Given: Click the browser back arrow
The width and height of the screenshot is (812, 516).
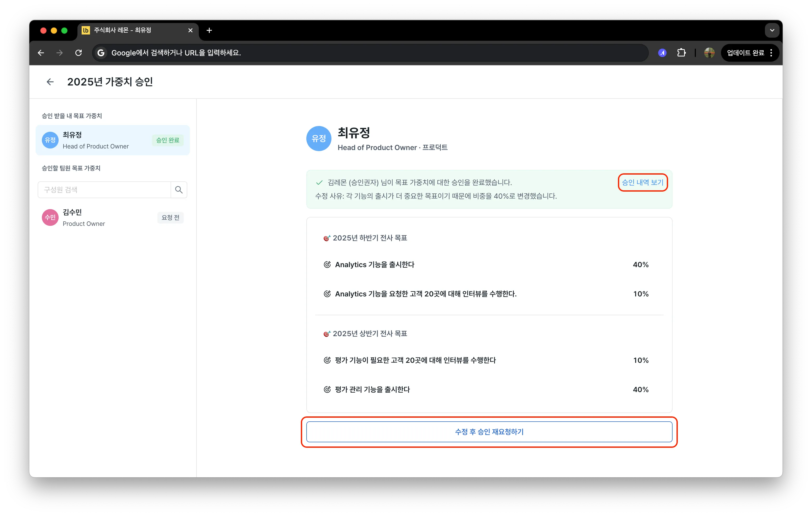Looking at the screenshot, I should pyautogui.click(x=41, y=53).
